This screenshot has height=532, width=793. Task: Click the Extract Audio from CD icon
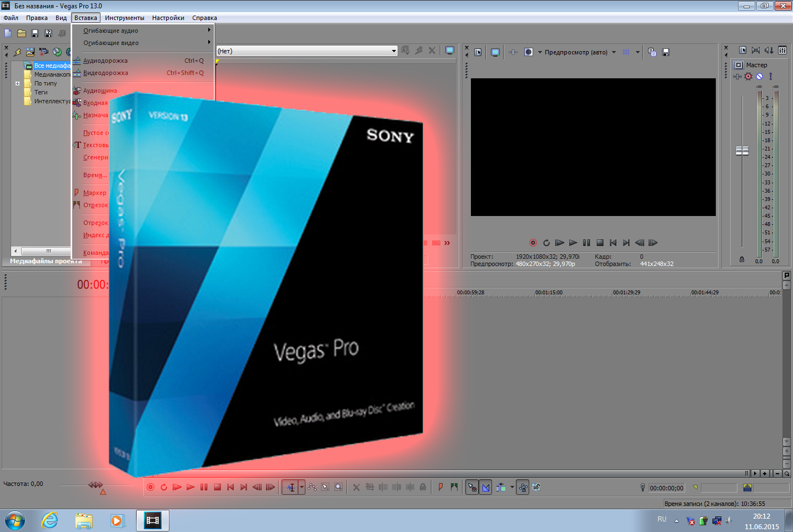(x=57, y=52)
